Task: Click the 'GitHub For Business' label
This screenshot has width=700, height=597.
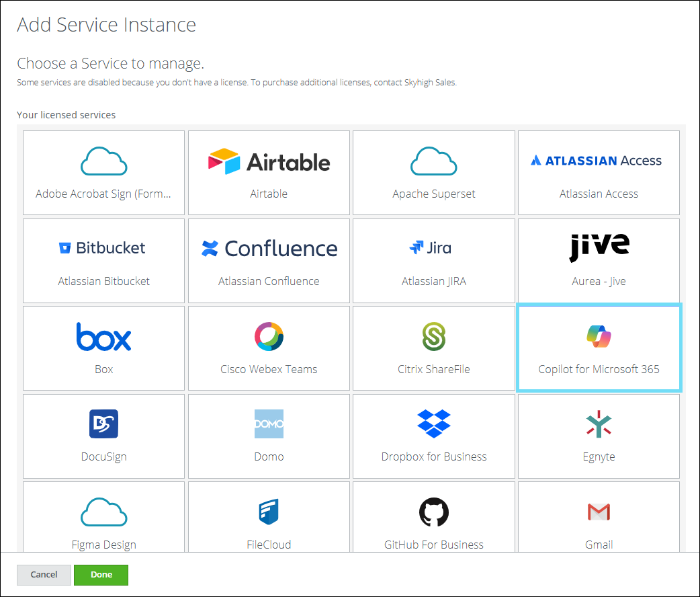Action: (433, 545)
